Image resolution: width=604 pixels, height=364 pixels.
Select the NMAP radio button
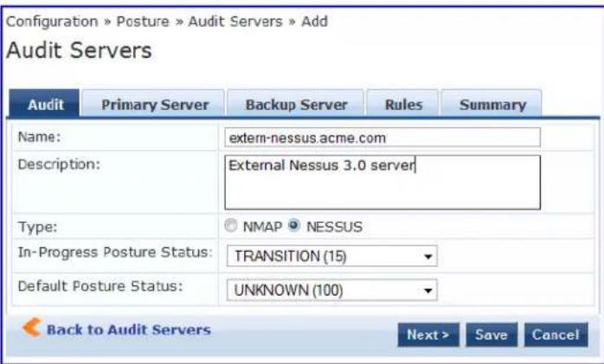point(231,226)
